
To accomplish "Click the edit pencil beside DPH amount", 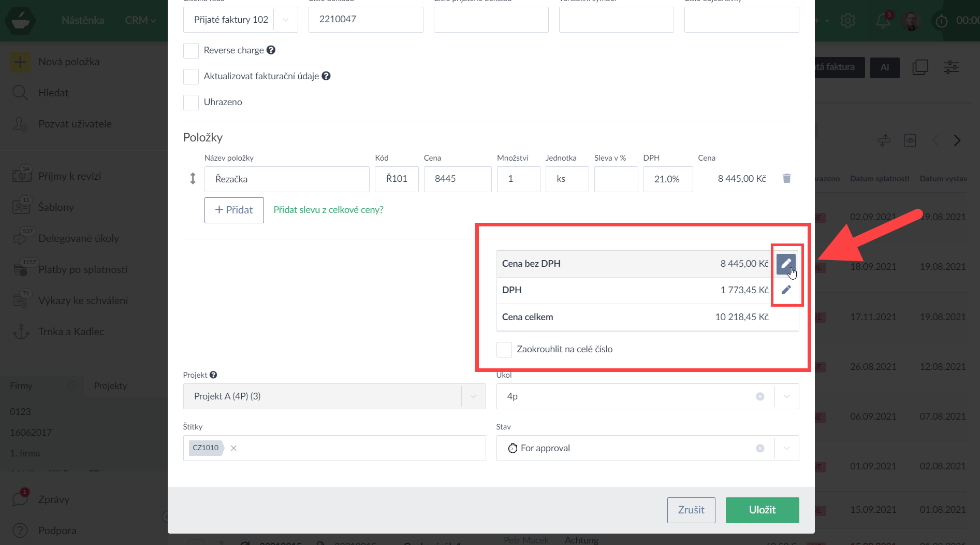I will 786,290.
